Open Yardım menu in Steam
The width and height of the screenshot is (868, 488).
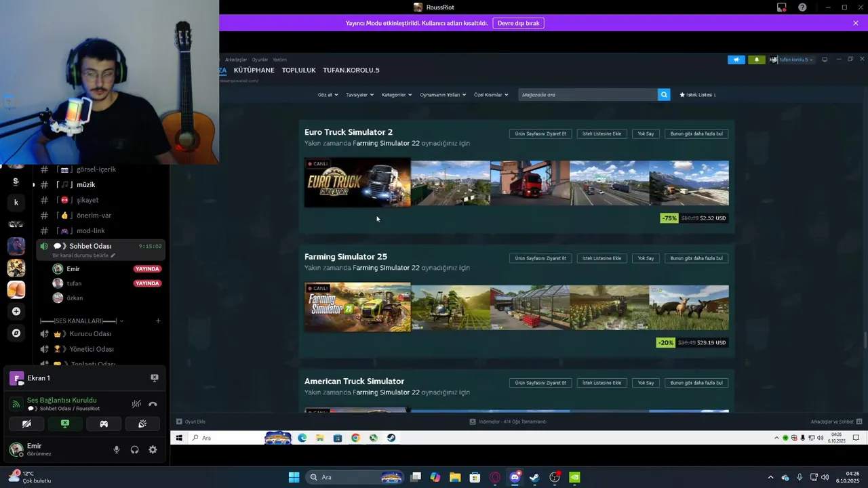tap(279, 60)
